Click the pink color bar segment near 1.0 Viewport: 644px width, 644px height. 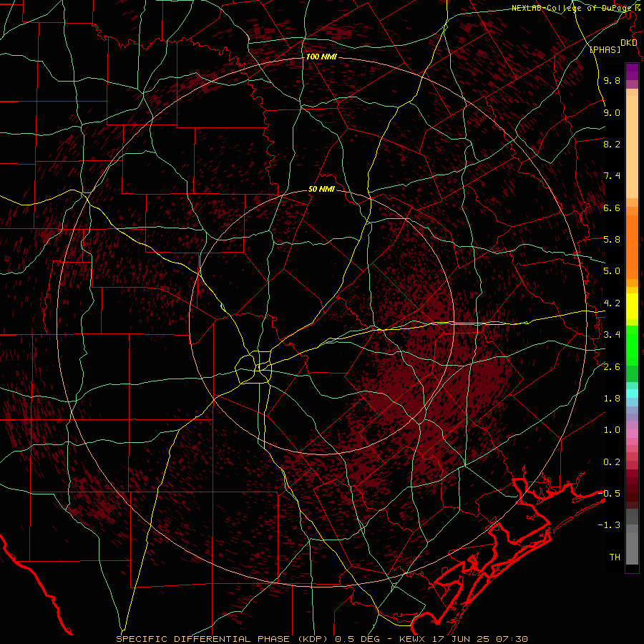point(632,434)
